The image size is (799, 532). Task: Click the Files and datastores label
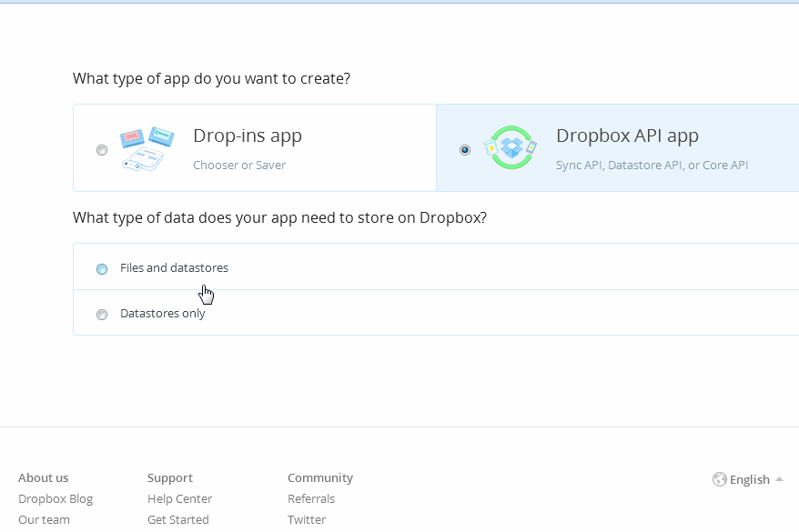175,267
